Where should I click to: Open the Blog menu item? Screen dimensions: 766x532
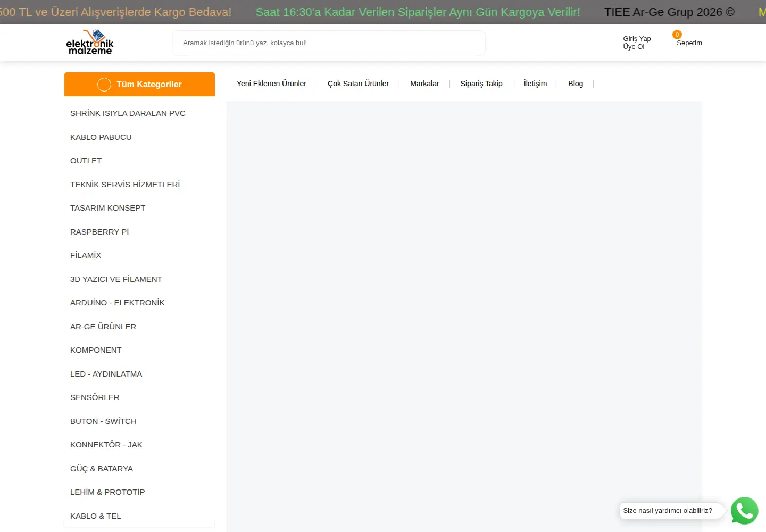tap(576, 84)
